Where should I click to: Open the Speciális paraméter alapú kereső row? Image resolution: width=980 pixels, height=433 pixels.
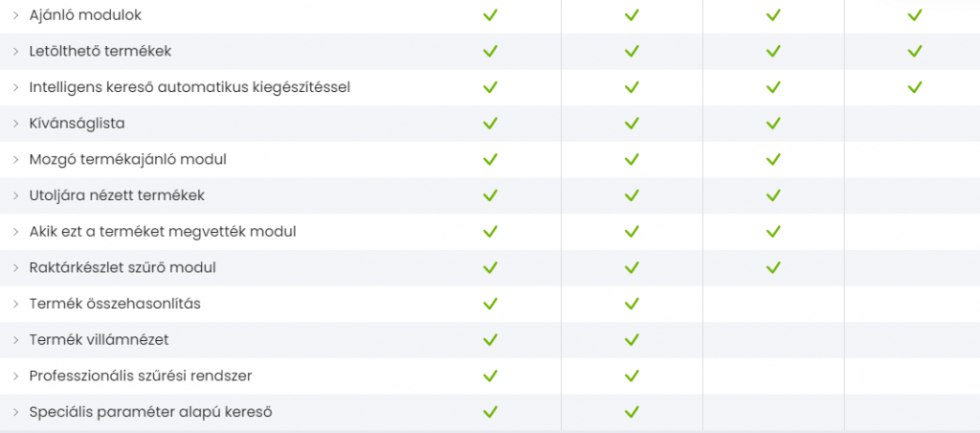[x=151, y=412]
